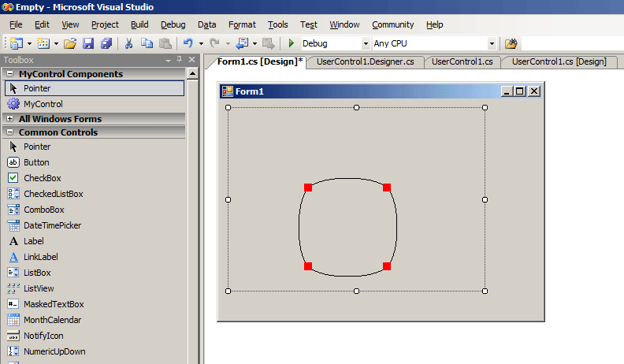Open the Community menu
Image resolution: width=624 pixels, height=364 pixels.
[x=393, y=24]
